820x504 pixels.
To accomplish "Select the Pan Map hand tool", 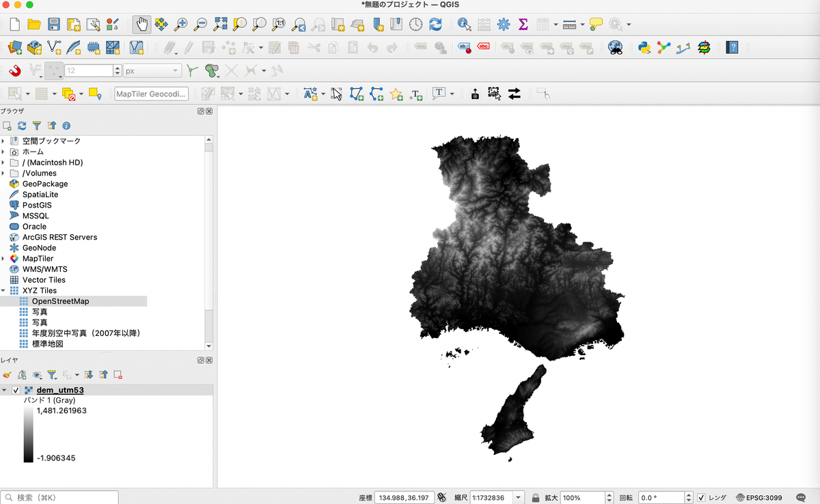I will pos(141,24).
